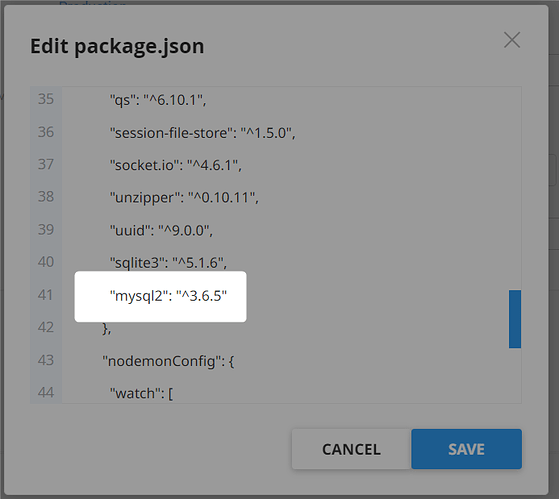Click line number 43 in gutter
Viewport: 559px width, 499px height.
46,360
